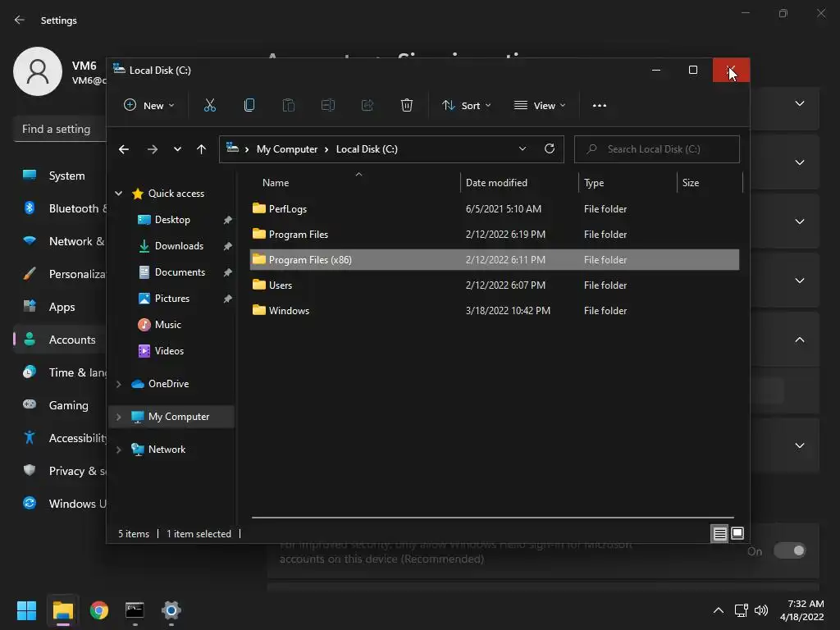Select Documents in Quick access
The image size is (840, 630).
click(x=180, y=272)
